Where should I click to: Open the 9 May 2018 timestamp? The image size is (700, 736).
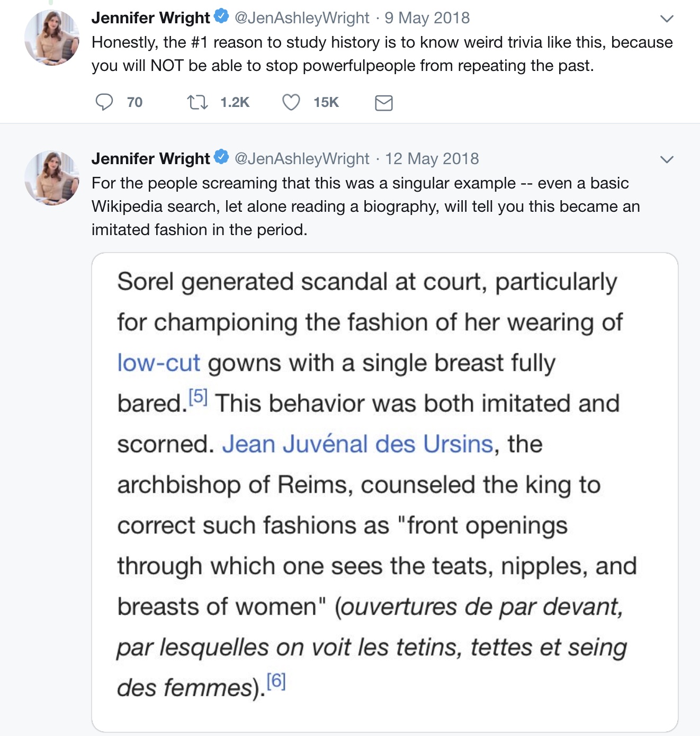tap(427, 18)
